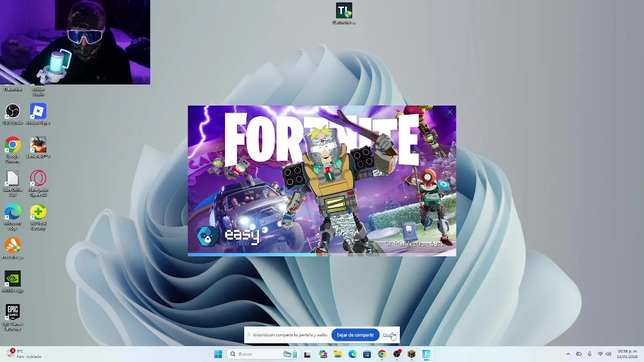Open Microsoft Edge from the taskbar
The height and width of the screenshot is (362, 644).
tap(352, 354)
